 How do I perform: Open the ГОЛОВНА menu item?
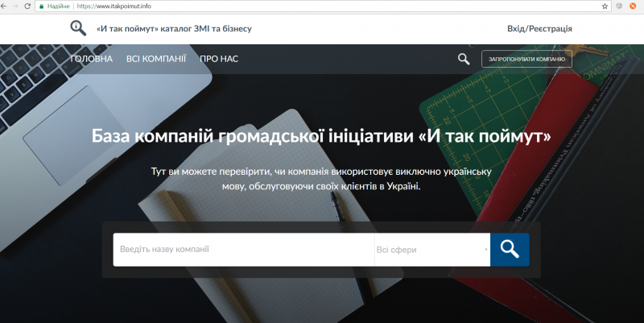(91, 59)
